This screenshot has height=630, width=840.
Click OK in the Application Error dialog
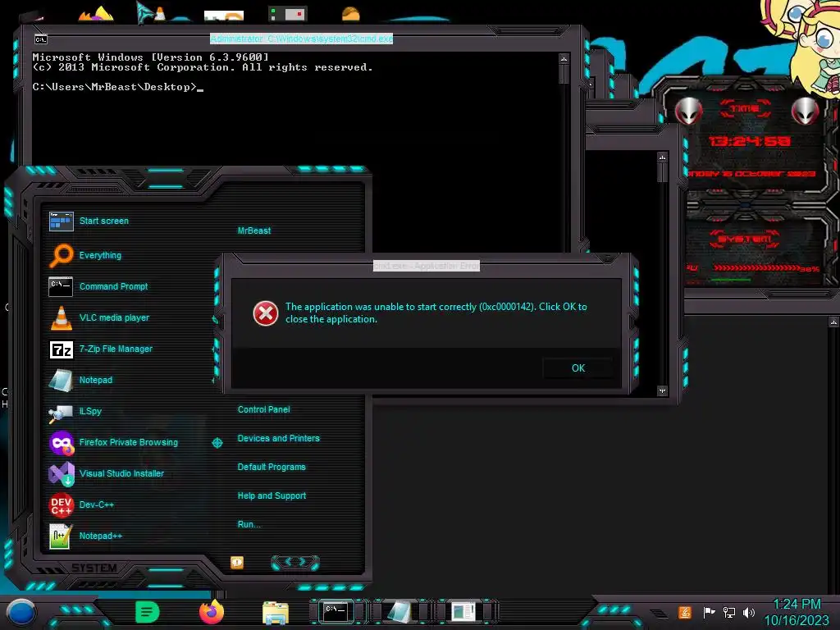(578, 368)
